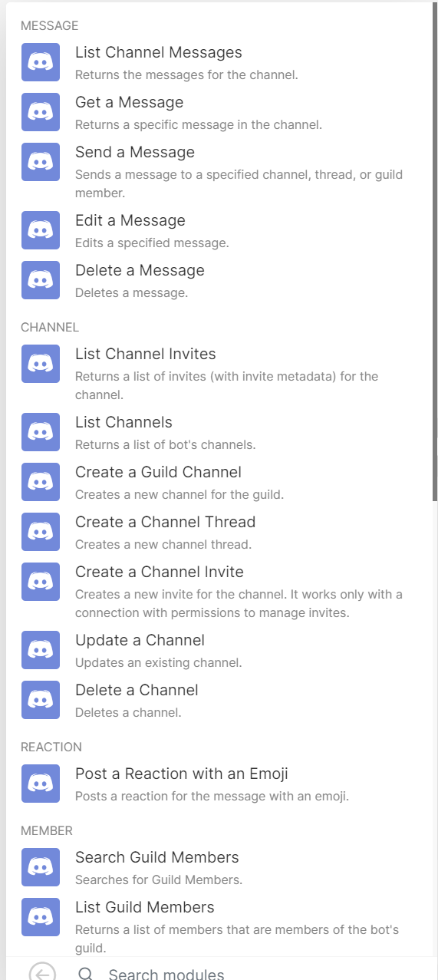The height and width of the screenshot is (980, 438).
Task: Click the REACTION section header
Action: click(x=51, y=747)
